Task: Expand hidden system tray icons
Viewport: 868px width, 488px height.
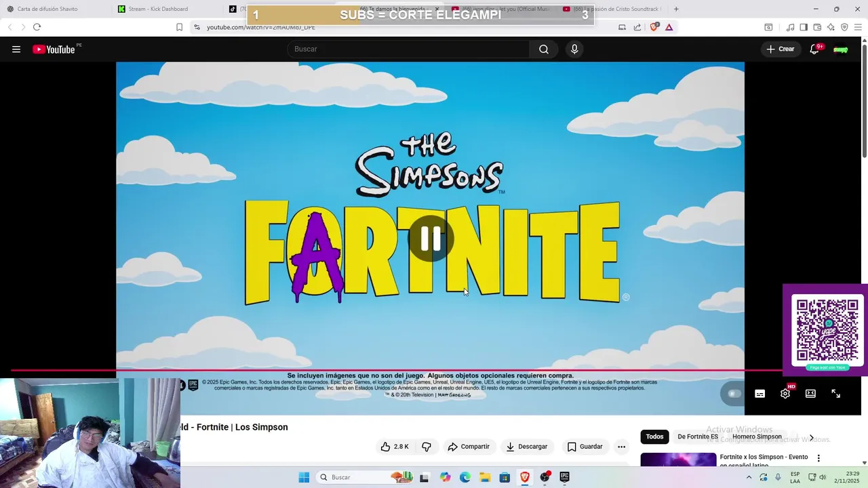Action: point(749,477)
